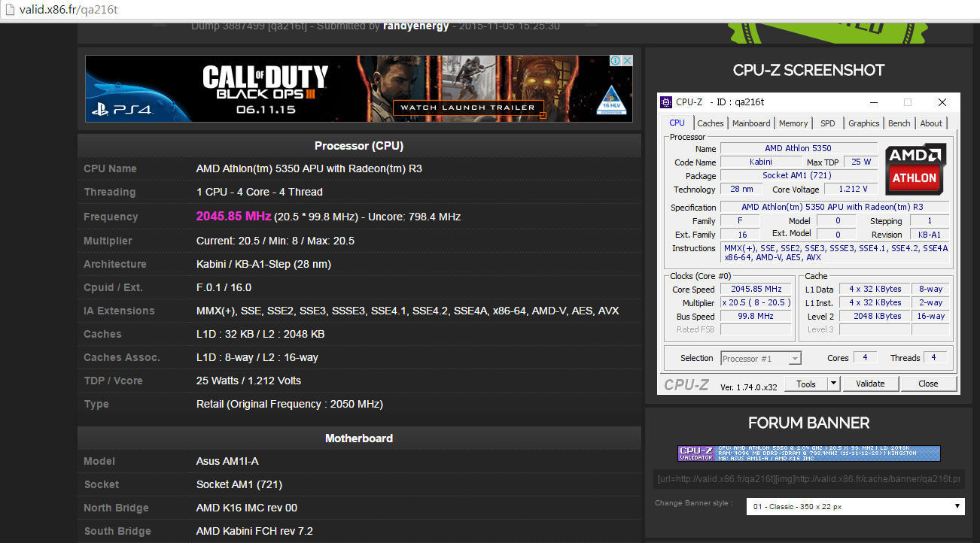The width and height of the screenshot is (980, 543).
Task: Switch to the Memory tab
Action: [x=793, y=123]
